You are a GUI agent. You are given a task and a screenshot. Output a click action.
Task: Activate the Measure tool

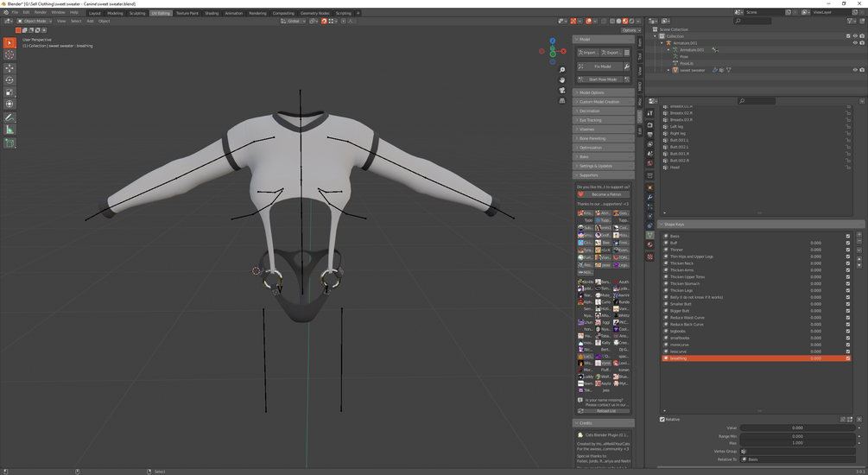[10, 129]
